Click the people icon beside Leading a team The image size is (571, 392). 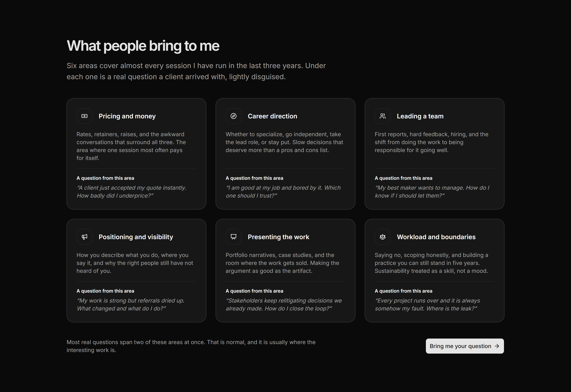pyautogui.click(x=382, y=116)
